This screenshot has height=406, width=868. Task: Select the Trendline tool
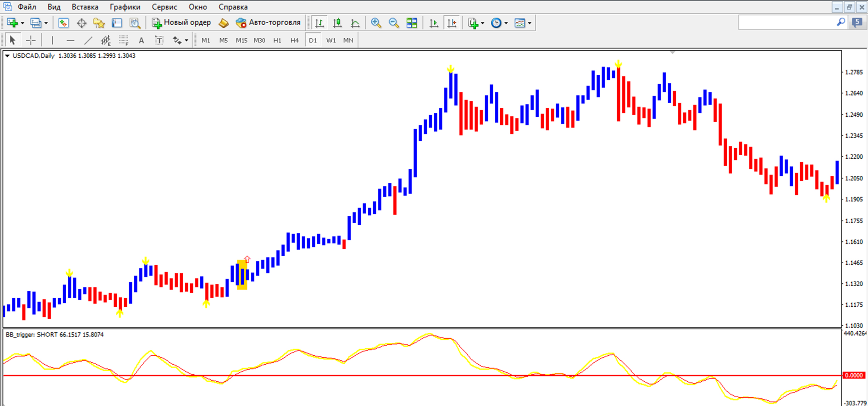point(89,40)
